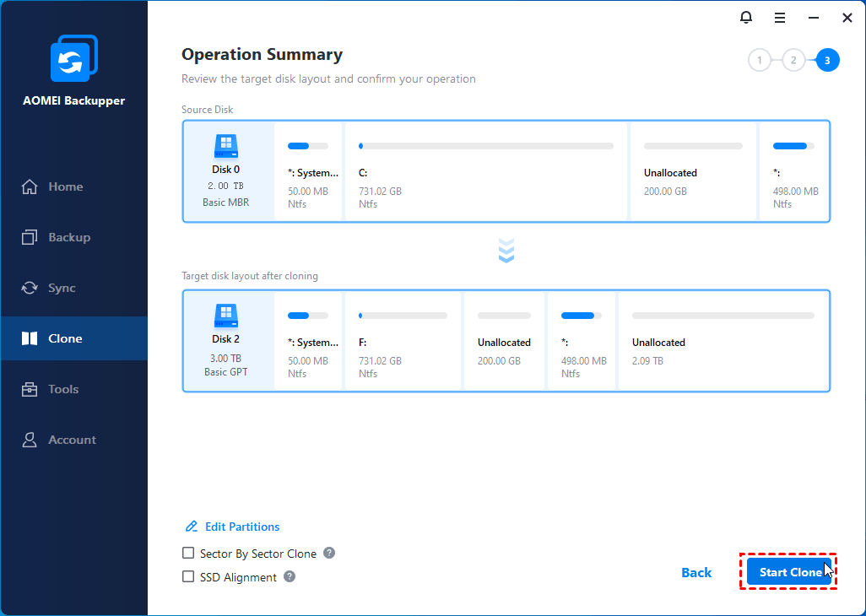Open the Home section in sidebar

[x=65, y=186]
